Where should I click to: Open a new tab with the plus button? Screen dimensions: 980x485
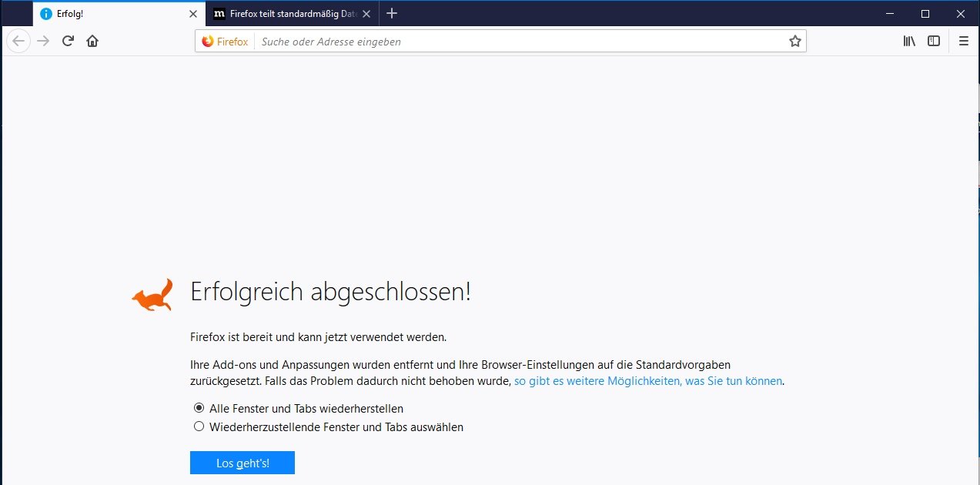click(x=392, y=13)
